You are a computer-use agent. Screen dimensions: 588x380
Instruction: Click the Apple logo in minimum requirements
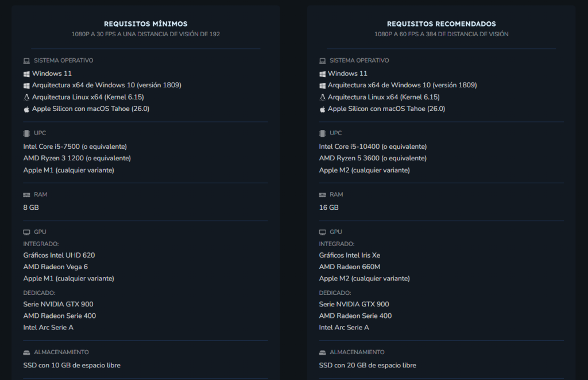(26, 109)
